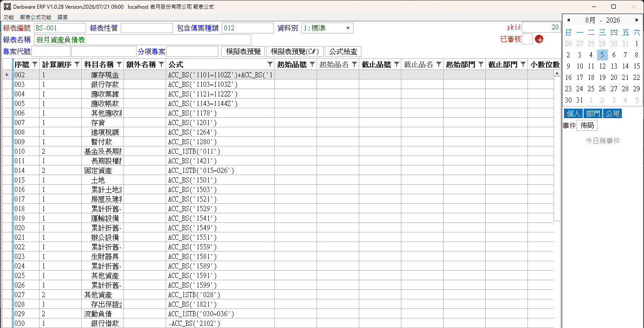Switch to the 部門 events tab
This screenshot has height=328, width=644.
[593, 113]
